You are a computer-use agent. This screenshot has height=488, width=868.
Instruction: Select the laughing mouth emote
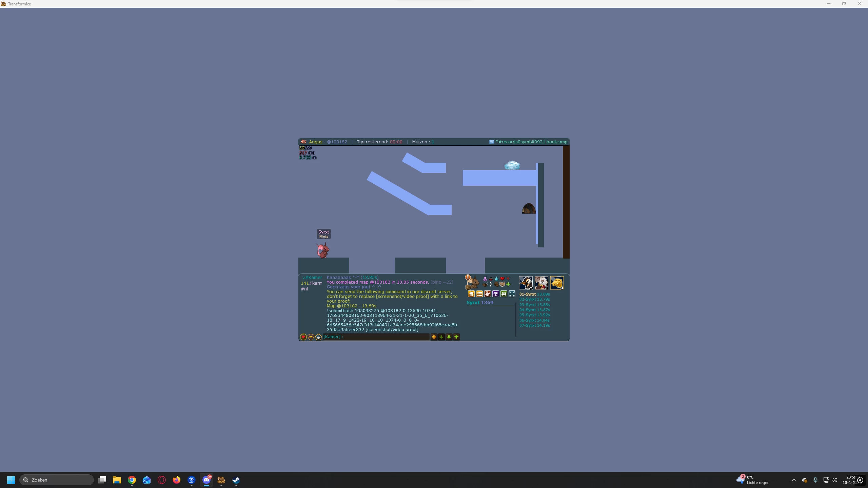(491, 279)
